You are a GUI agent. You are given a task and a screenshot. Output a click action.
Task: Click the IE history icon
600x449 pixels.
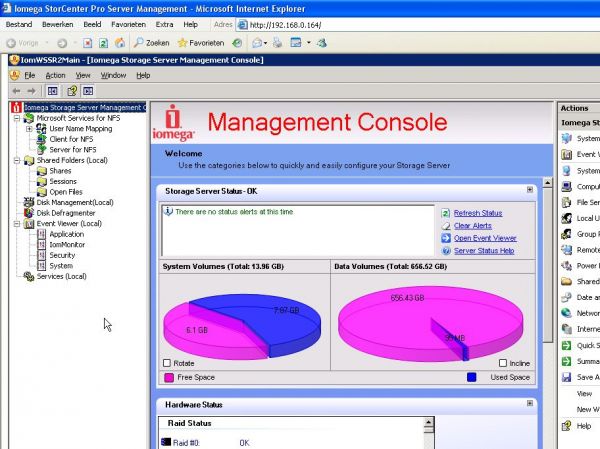pyautogui.click(x=237, y=43)
